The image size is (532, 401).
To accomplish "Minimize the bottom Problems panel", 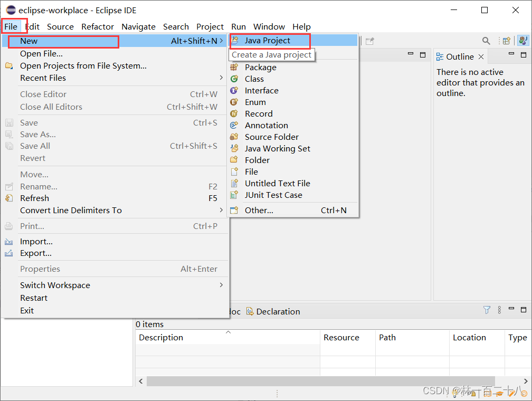I will [511, 309].
